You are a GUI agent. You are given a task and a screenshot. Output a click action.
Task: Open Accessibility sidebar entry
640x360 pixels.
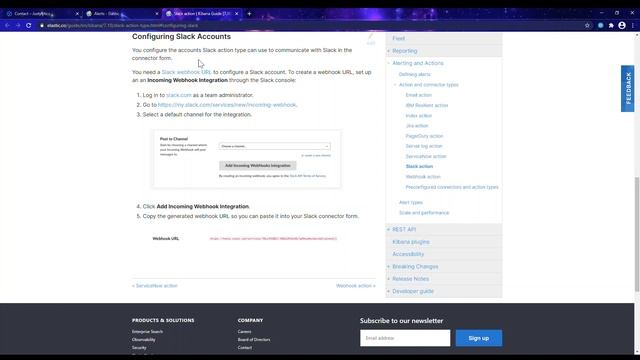tap(408, 254)
